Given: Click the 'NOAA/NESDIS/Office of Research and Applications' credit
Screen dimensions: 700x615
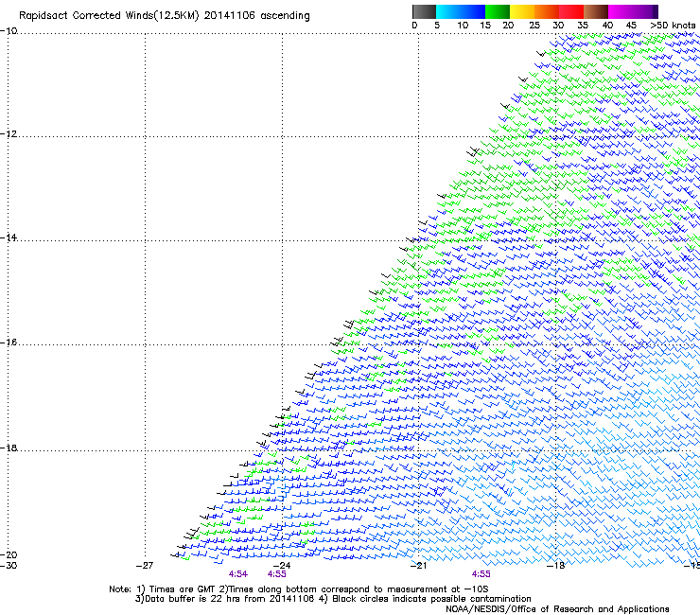Looking at the screenshot, I should click(557, 609).
